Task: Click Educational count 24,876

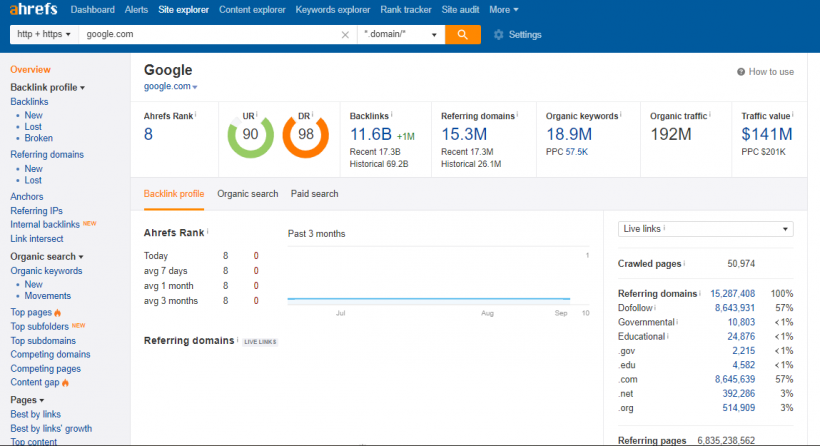Action: (741, 336)
